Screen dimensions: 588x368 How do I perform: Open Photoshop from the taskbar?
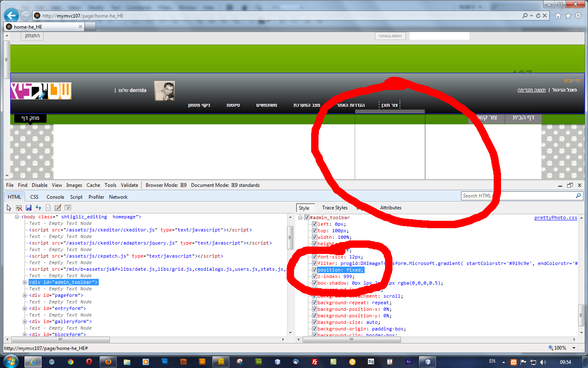pyautogui.click(x=165, y=362)
